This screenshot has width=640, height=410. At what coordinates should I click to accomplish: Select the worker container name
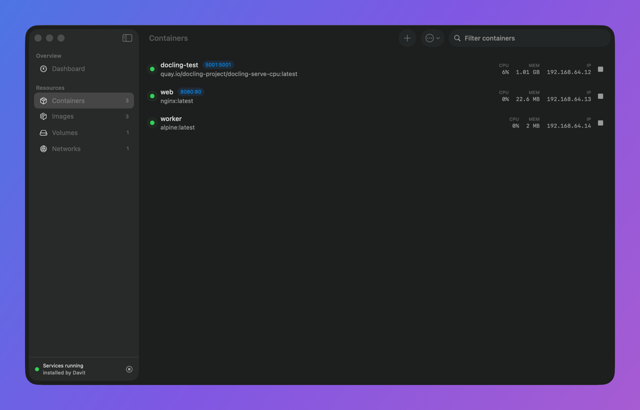point(171,119)
